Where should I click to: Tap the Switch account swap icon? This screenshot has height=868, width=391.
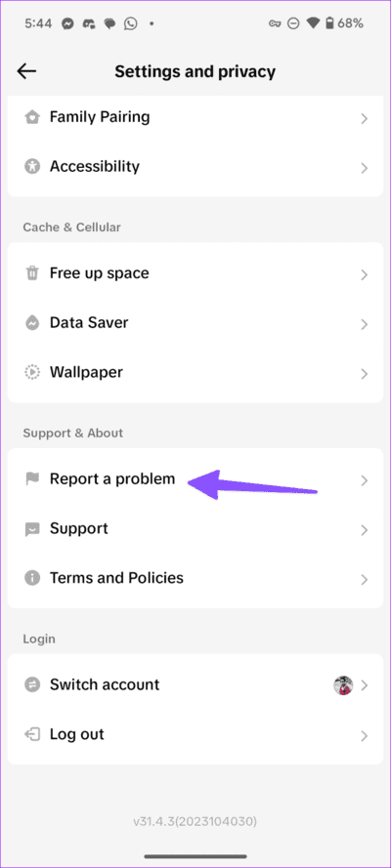point(32,685)
